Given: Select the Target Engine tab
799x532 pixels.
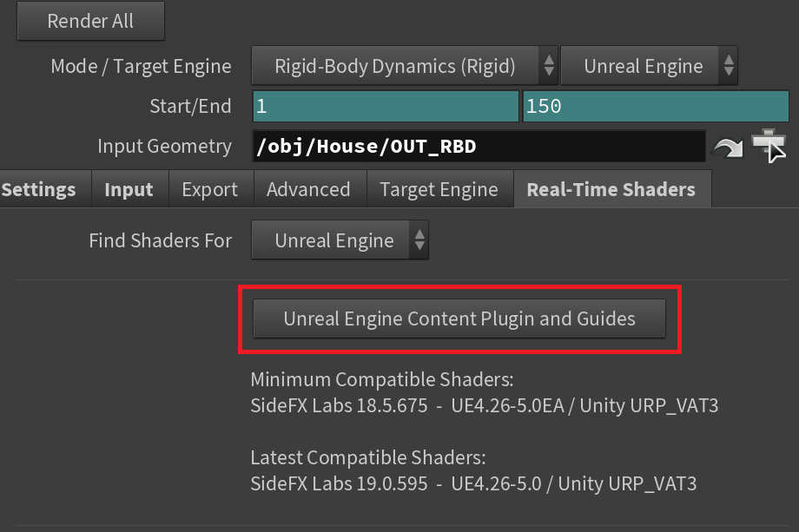Looking at the screenshot, I should (439, 189).
